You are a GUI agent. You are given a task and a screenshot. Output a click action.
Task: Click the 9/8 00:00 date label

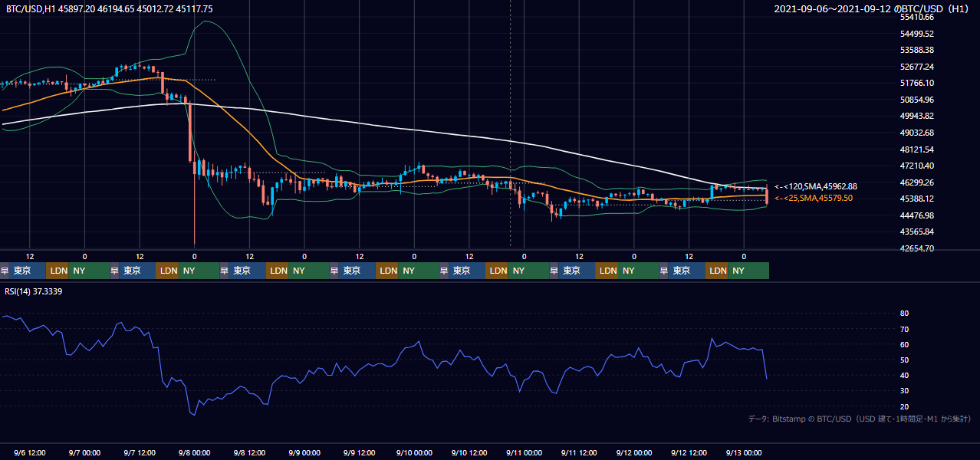pos(195,452)
